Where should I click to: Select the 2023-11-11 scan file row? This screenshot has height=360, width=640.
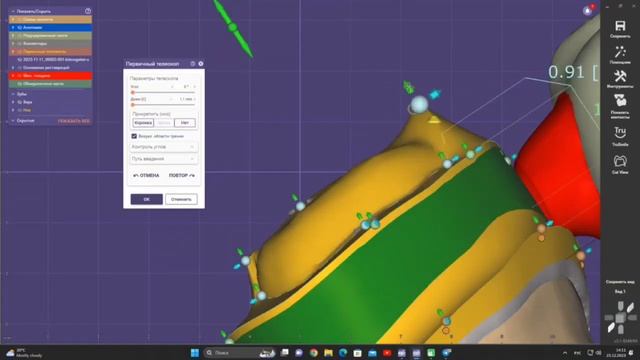pos(50,60)
